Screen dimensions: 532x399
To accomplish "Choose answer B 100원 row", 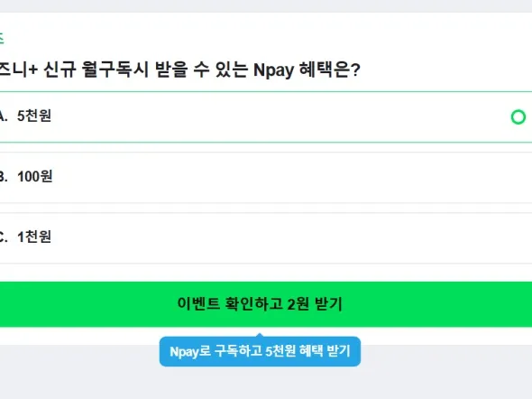I will [266, 177].
